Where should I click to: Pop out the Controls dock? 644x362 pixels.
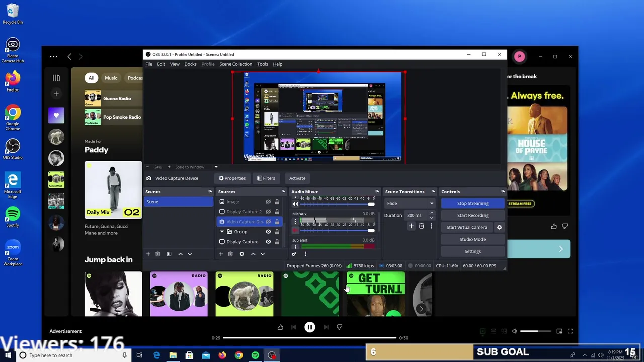pyautogui.click(x=503, y=192)
